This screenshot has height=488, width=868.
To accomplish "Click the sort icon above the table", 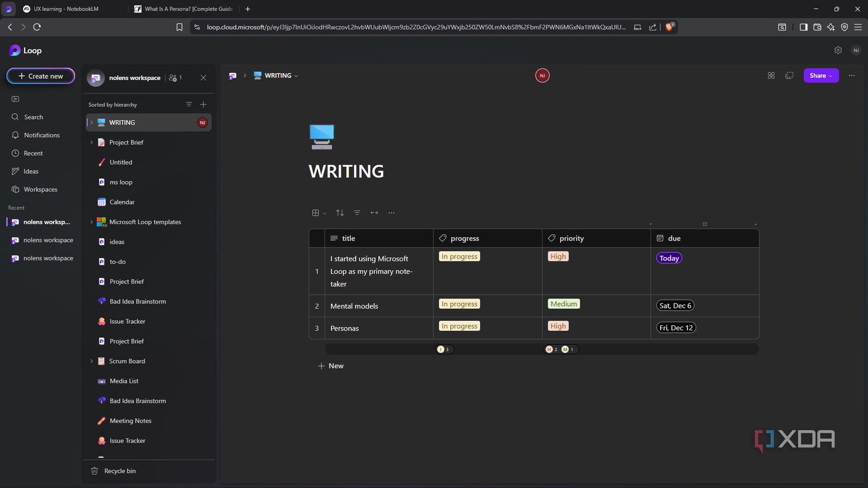I will point(339,212).
